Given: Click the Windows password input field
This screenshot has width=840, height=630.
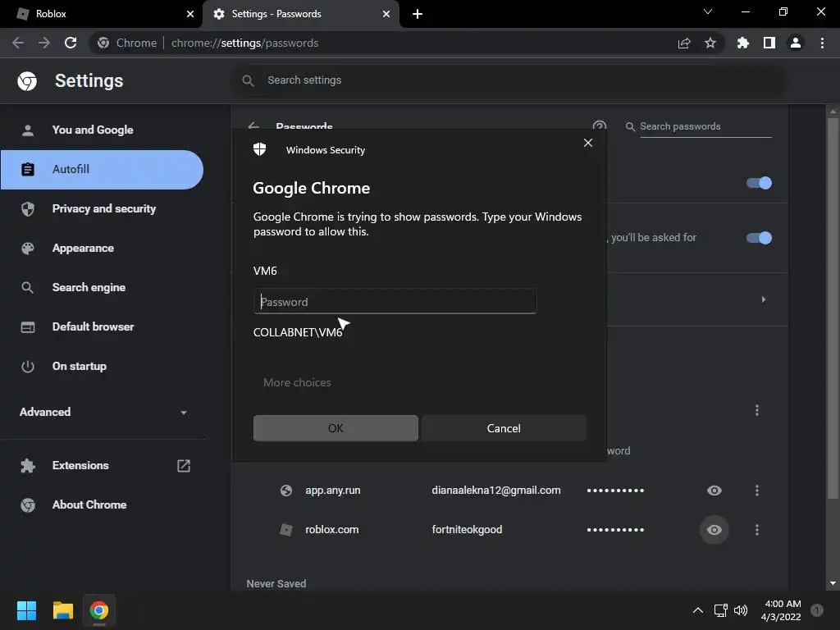Looking at the screenshot, I should pos(395,302).
